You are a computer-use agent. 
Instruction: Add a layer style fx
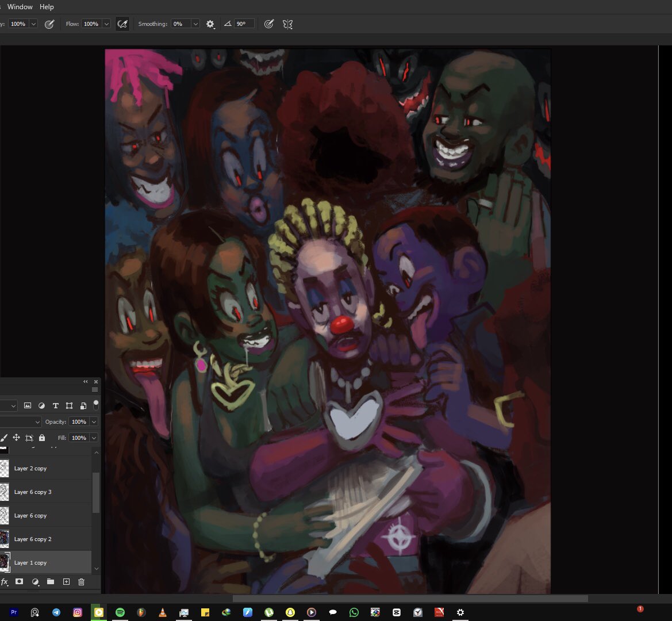[x=4, y=581]
